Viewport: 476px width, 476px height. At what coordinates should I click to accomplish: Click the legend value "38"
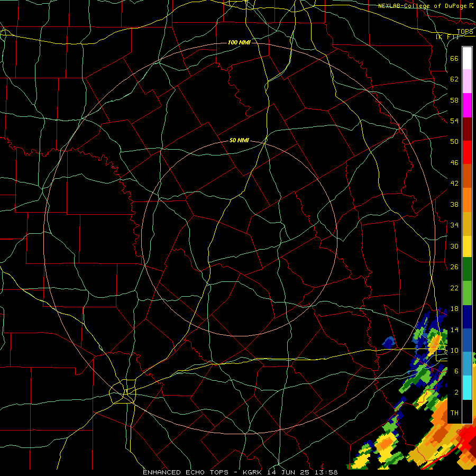pyautogui.click(x=454, y=204)
